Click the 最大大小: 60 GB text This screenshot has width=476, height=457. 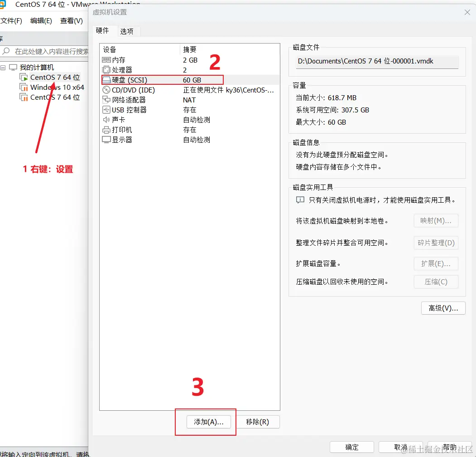tap(321, 122)
